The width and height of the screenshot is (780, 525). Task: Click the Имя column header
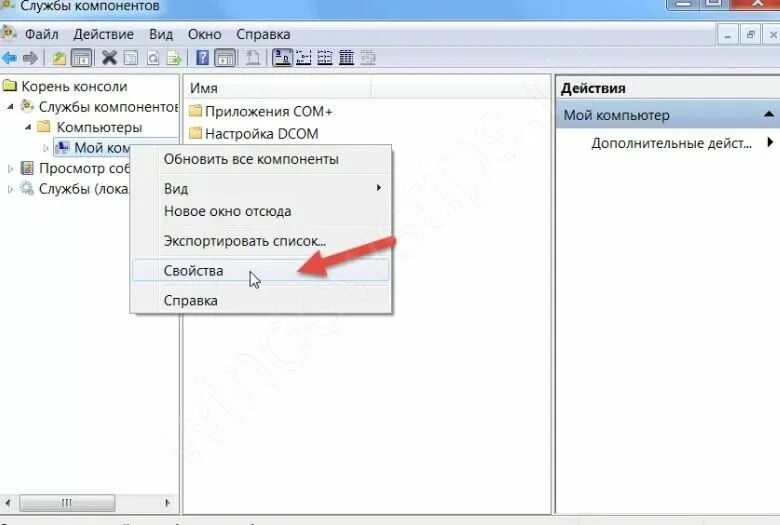click(279, 88)
